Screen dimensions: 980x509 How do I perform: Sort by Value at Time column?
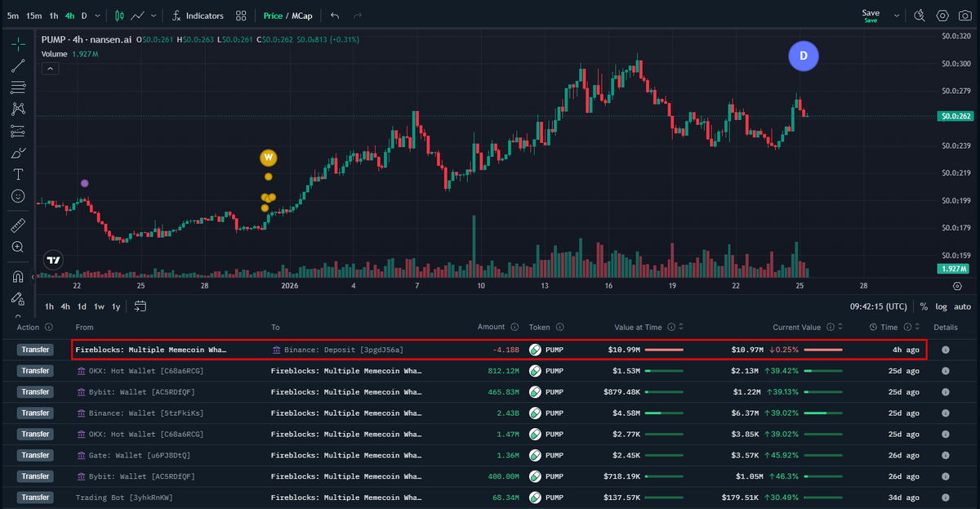tap(681, 327)
